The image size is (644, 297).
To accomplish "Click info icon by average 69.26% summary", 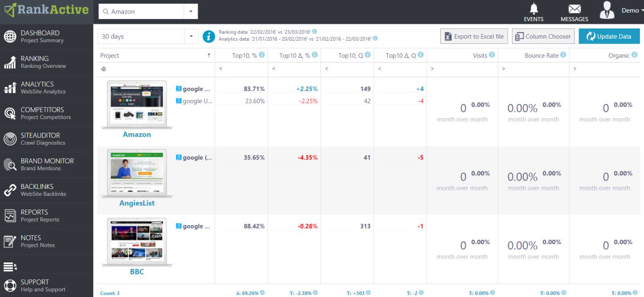I will 262,292.
